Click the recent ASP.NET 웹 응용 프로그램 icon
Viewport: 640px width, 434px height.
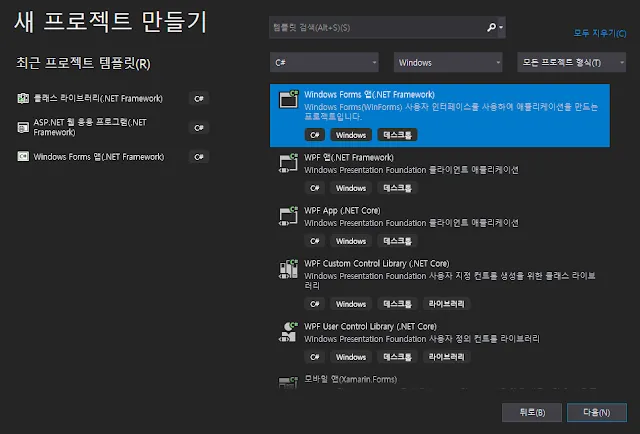[23, 127]
